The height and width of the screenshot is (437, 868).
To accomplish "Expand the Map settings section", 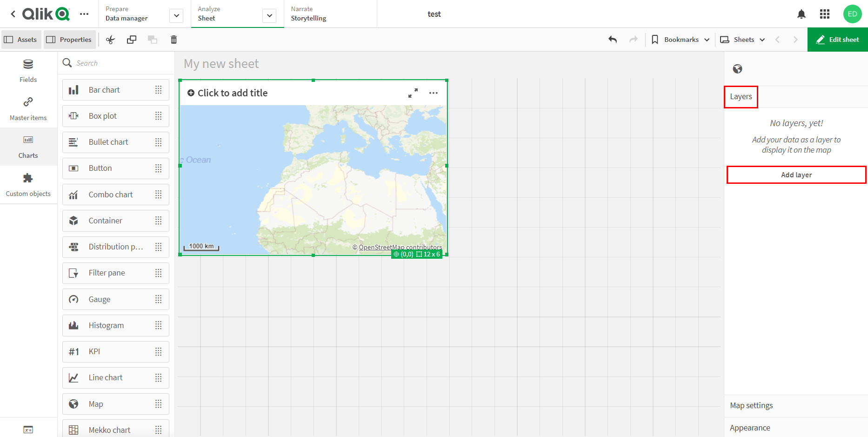I will pos(795,405).
